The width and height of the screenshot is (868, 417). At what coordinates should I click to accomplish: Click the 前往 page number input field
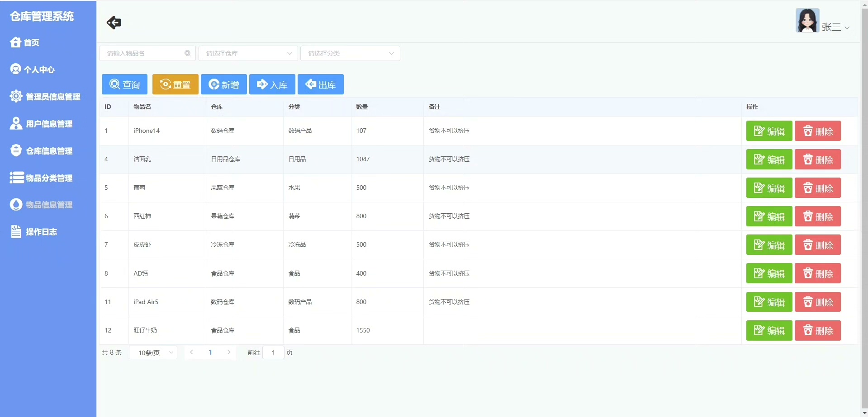273,352
